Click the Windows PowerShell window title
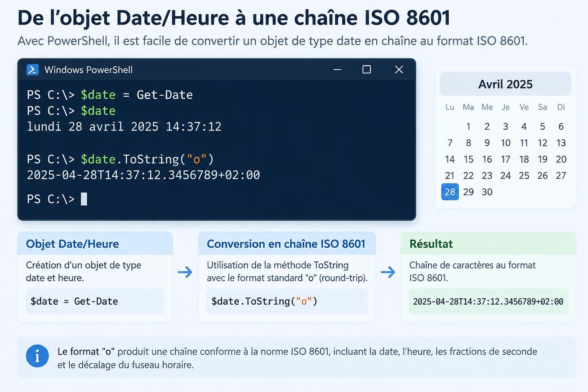Image resolution: width=588 pixels, height=392 pixels. tap(88, 70)
